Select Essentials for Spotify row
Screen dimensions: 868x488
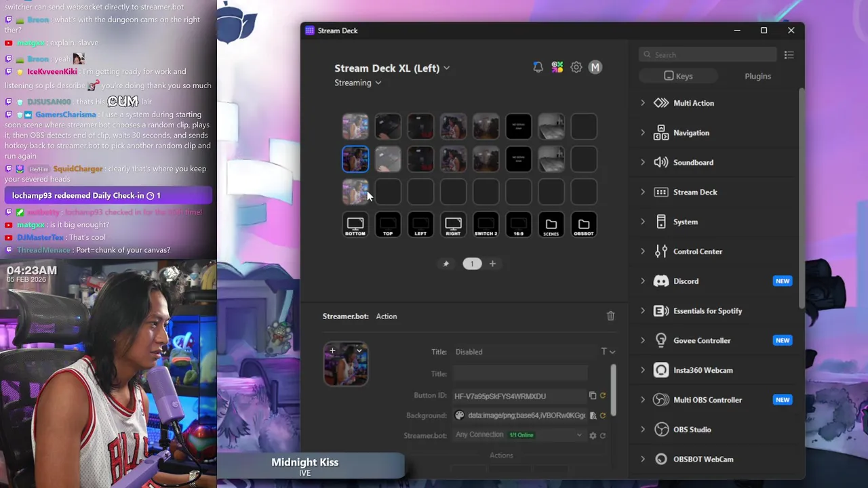(716, 311)
